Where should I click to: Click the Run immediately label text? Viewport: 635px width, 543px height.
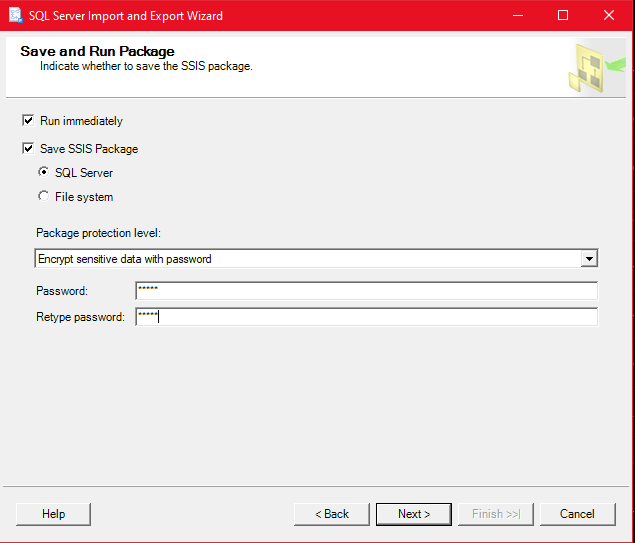81,121
